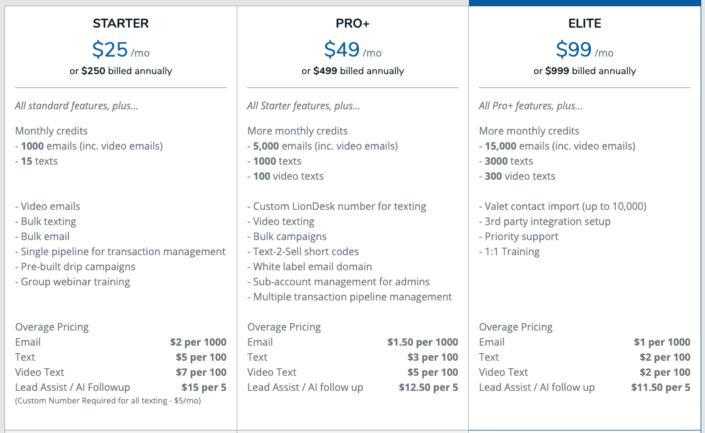Click the $250 billed annually text
Viewport: 705px width, 433px height.
pyautogui.click(x=120, y=71)
